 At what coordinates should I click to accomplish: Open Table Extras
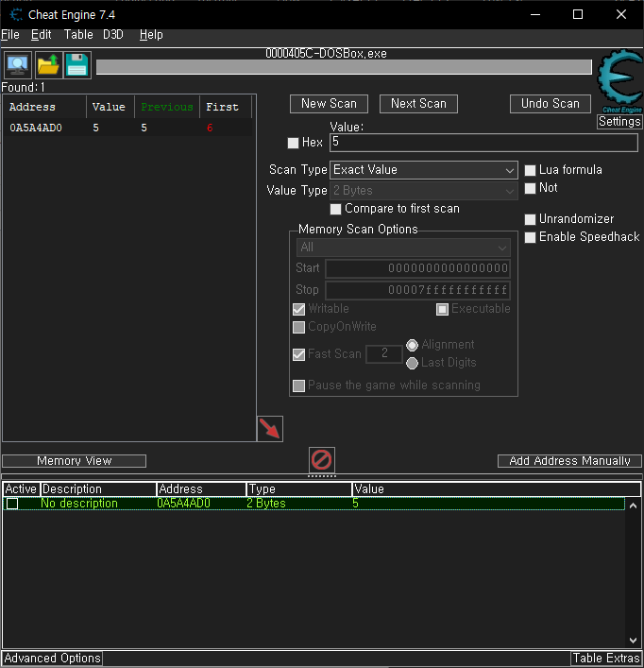pyautogui.click(x=606, y=659)
